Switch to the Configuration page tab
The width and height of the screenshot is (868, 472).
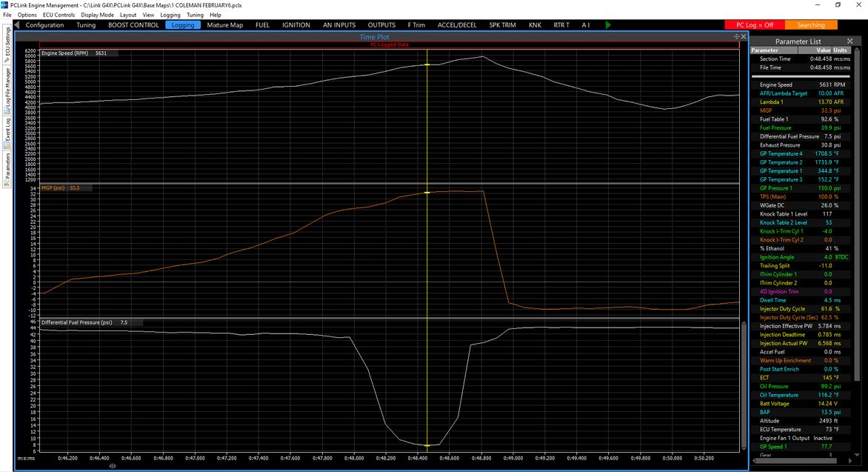(x=45, y=25)
